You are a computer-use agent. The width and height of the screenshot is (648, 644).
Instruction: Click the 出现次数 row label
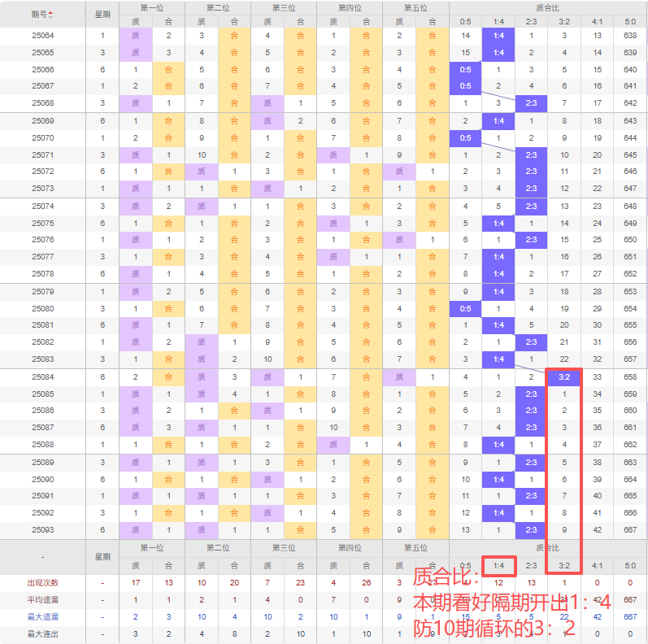click(43, 583)
